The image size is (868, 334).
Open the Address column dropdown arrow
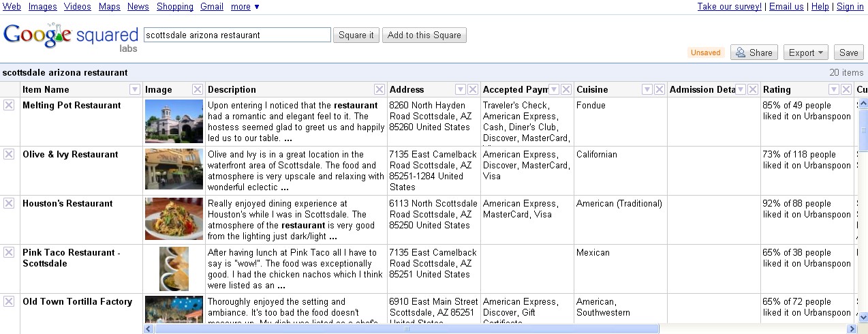click(x=461, y=89)
